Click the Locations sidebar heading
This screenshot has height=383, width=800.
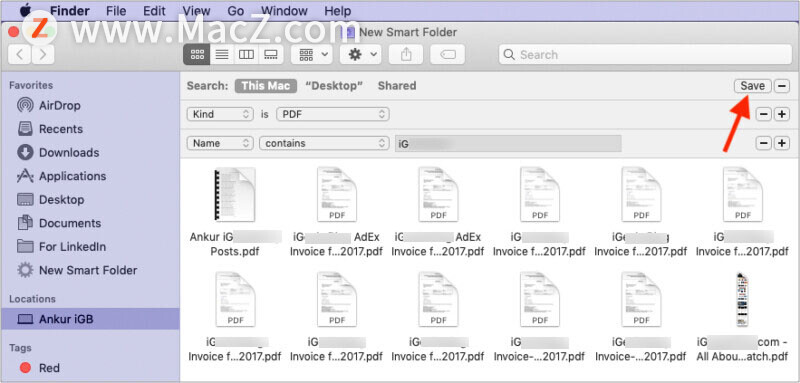(x=32, y=299)
